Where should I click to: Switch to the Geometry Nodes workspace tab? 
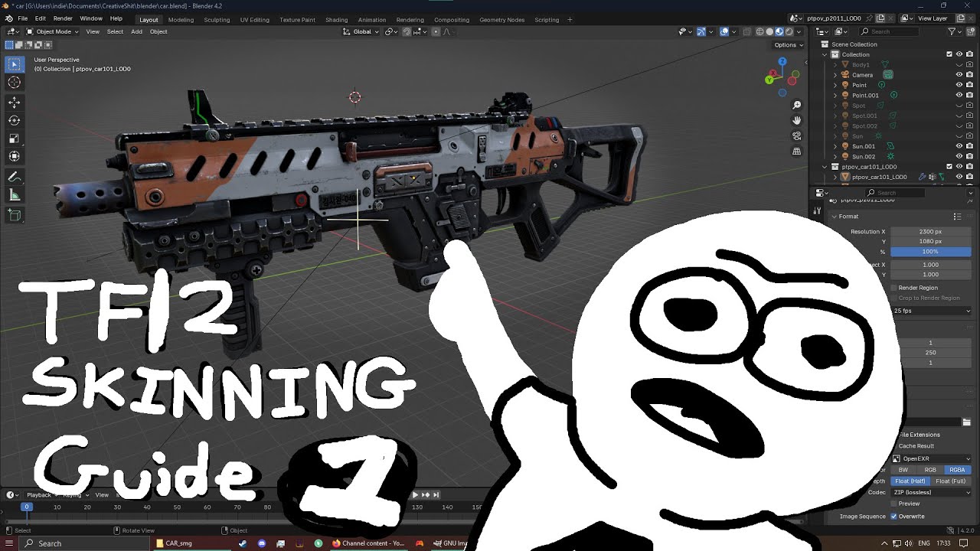502,20
